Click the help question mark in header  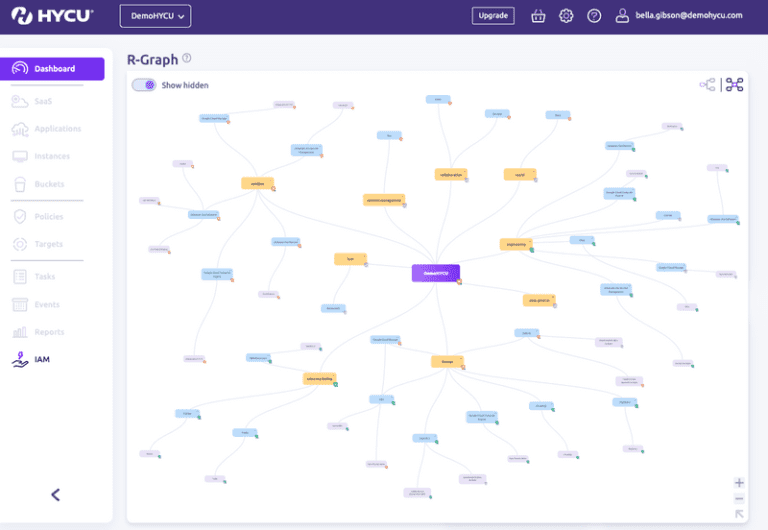click(594, 16)
